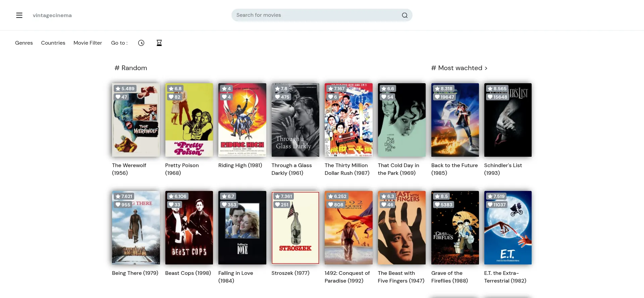Click the heart on Grave of the Fireflies

point(437,205)
